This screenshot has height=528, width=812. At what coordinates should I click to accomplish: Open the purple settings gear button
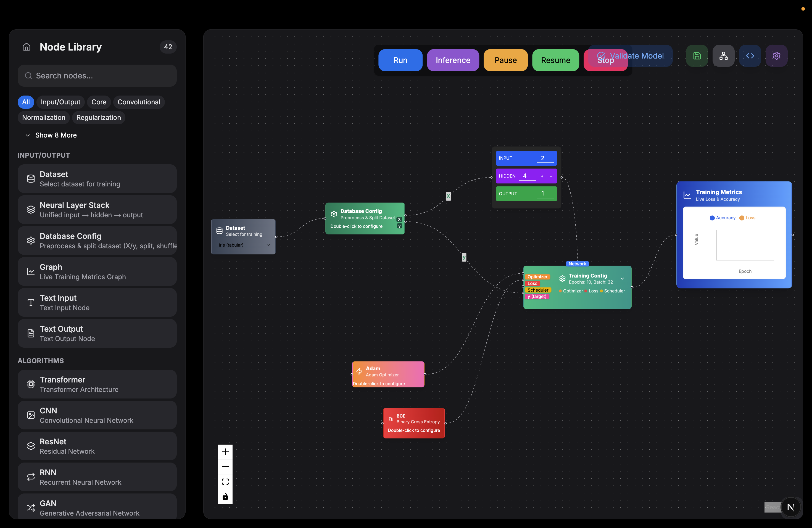(777, 56)
